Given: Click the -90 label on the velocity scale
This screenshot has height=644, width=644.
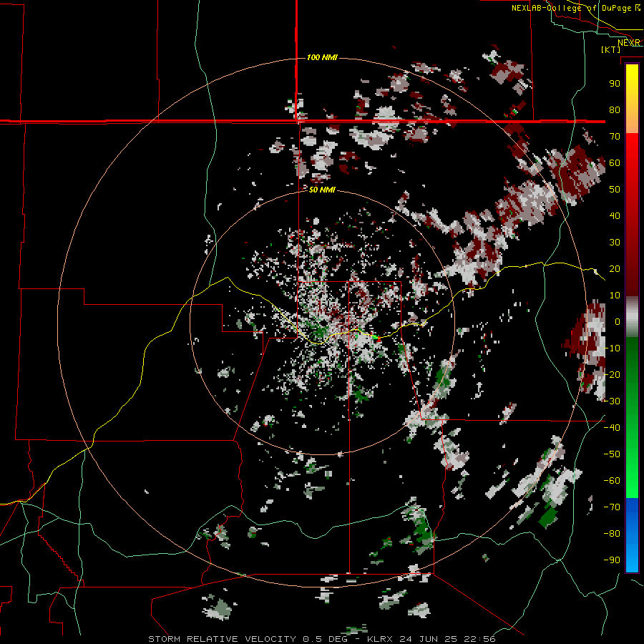Looking at the screenshot, I should [612, 560].
